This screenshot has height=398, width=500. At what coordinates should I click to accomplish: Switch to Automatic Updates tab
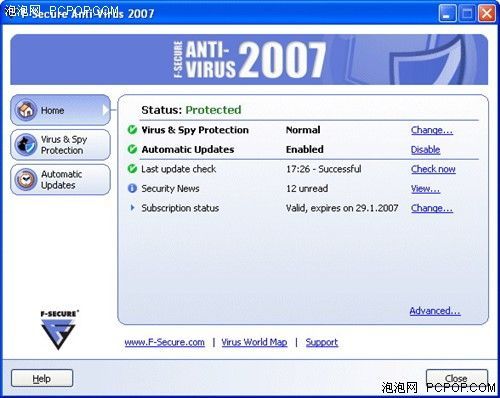tap(60, 179)
